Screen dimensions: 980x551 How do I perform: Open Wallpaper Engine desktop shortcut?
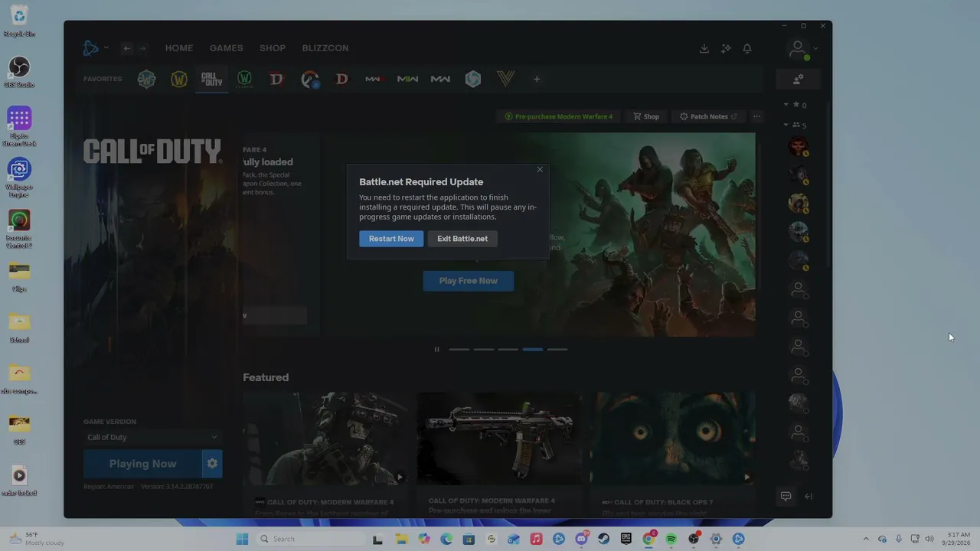(19, 178)
